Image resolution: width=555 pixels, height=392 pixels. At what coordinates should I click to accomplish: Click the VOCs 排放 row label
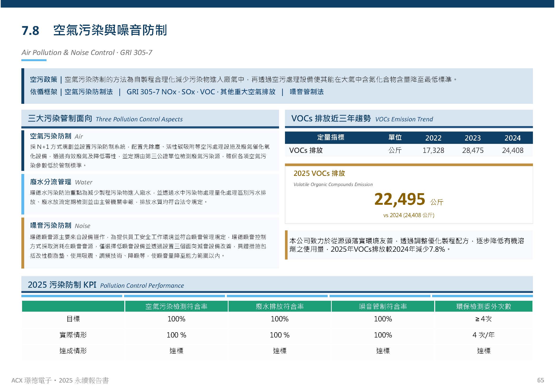point(306,150)
